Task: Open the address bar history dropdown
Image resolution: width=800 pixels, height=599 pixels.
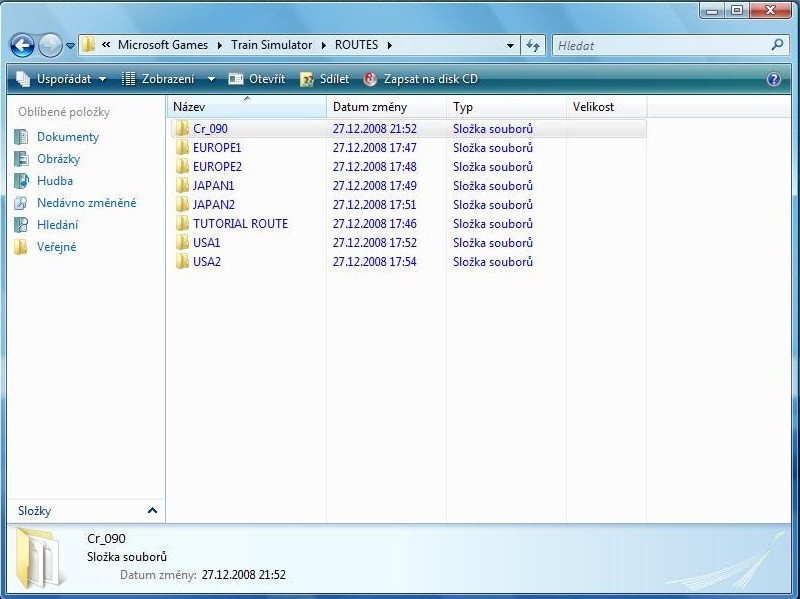Action: click(510, 46)
